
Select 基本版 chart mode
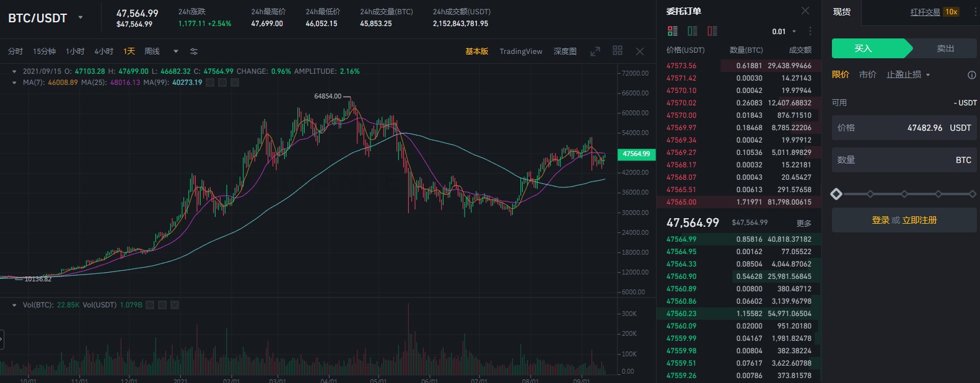click(477, 51)
